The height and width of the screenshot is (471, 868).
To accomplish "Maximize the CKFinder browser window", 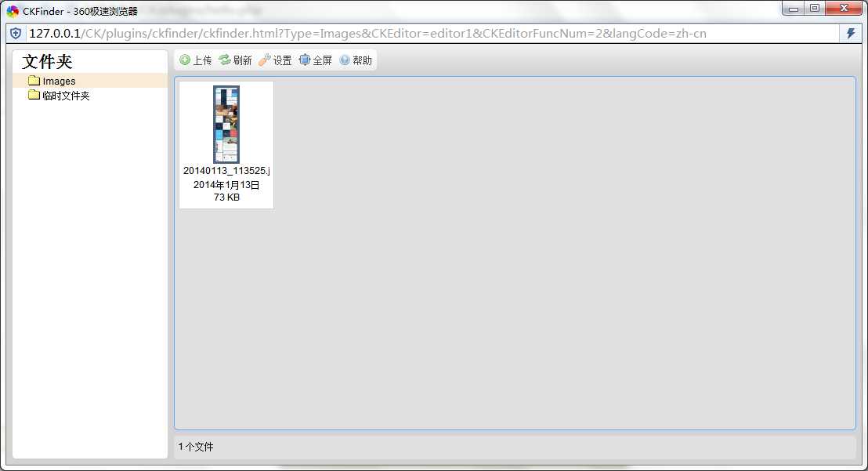I will pos(814,9).
